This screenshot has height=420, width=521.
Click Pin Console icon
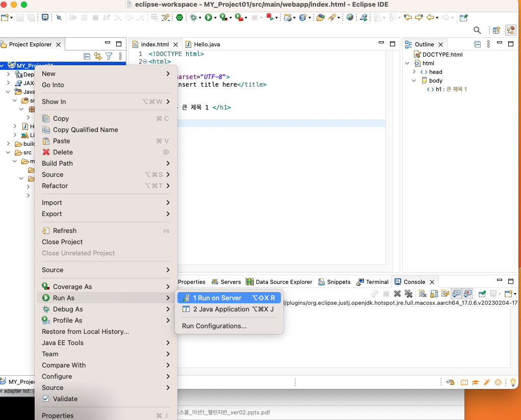coord(482,294)
